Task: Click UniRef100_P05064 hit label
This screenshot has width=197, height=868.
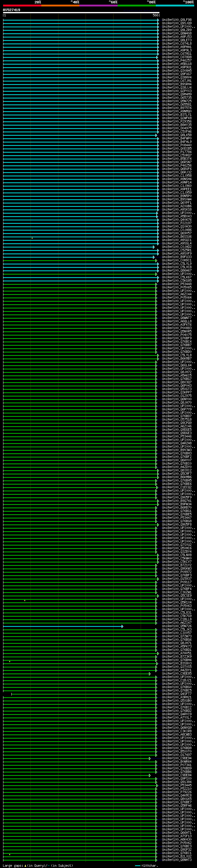Action: [177, 298]
